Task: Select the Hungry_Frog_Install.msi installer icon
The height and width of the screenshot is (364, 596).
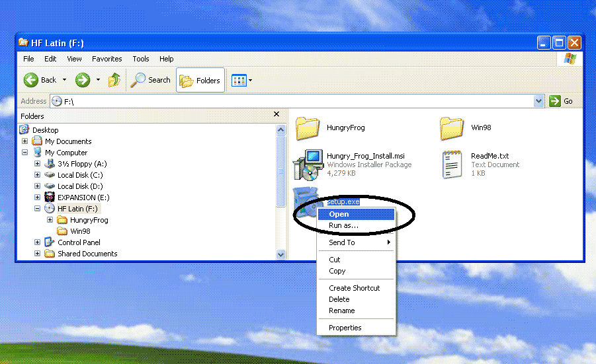Action: (x=308, y=164)
